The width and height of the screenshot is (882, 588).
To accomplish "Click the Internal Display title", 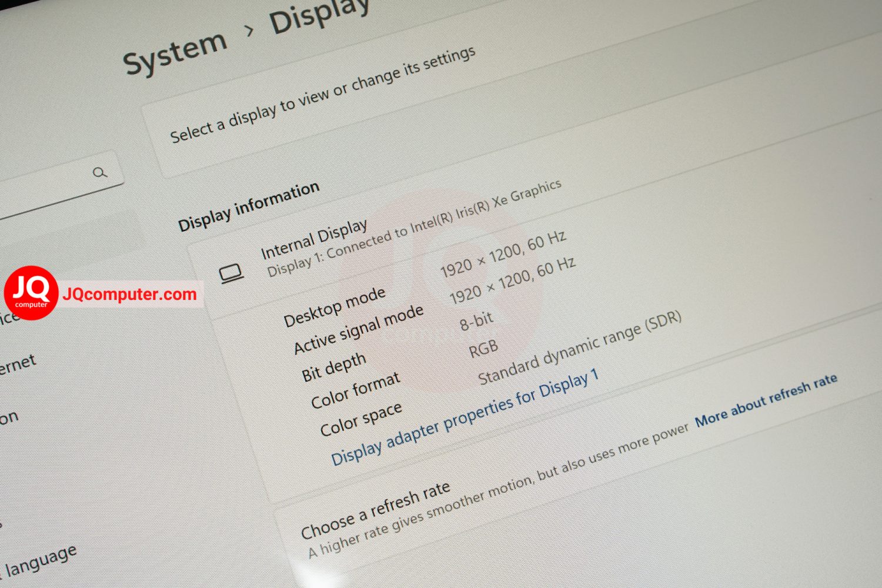I will click(314, 239).
